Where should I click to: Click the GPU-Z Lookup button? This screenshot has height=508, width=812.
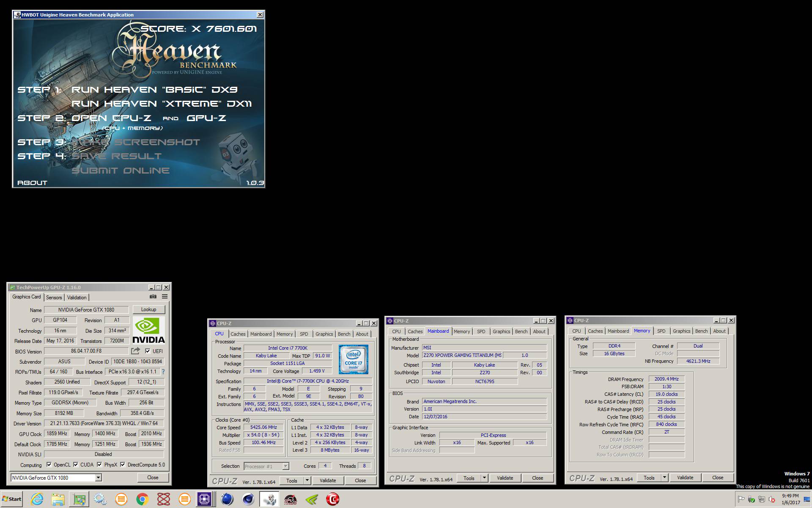coord(148,309)
